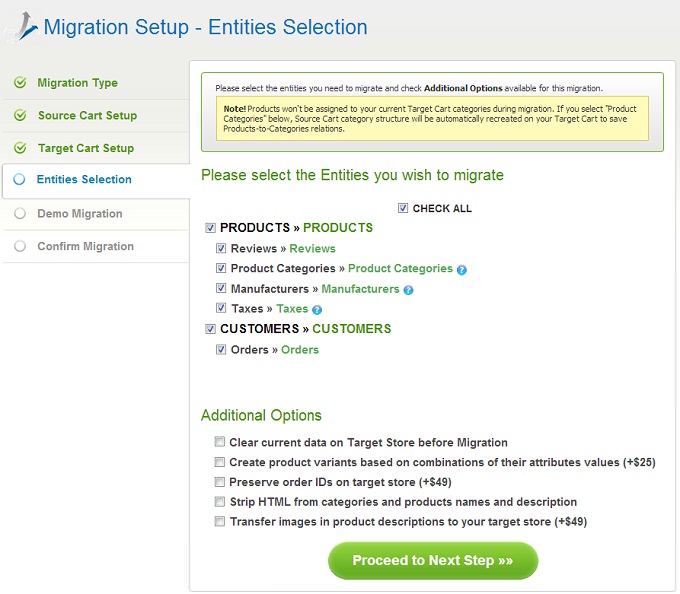Click Proceed to Next Step button
Viewport: 680px width, 594px height.
pos(433,561)
